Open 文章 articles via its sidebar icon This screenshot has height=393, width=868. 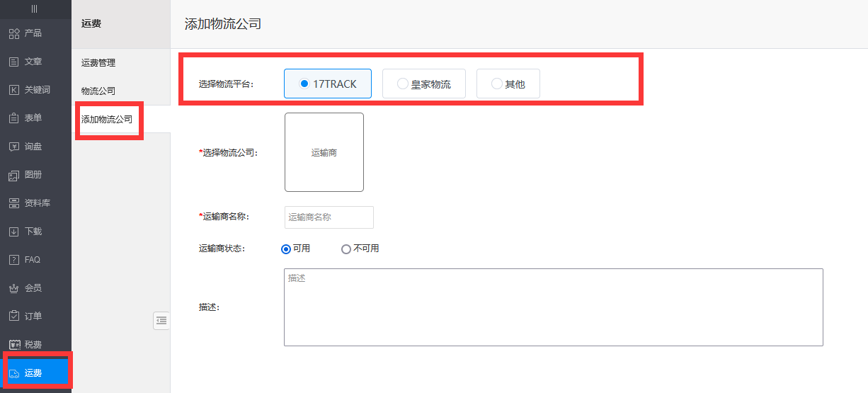13,62
